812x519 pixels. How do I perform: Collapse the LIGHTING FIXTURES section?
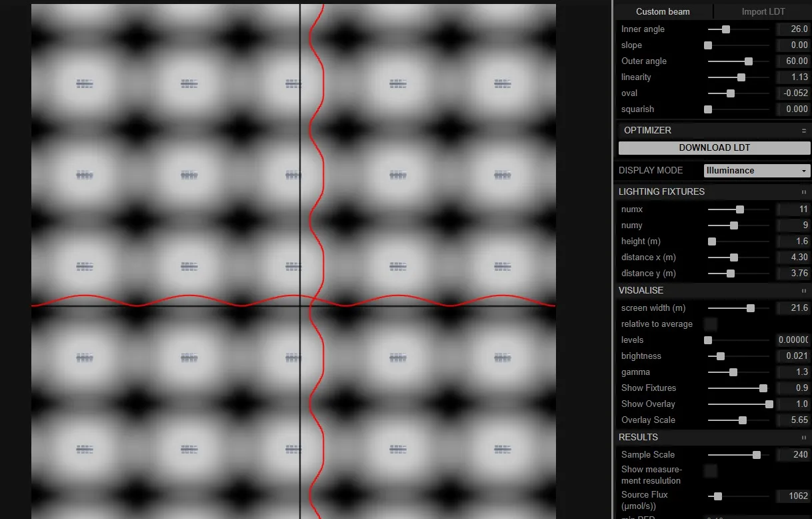(713, 191)
